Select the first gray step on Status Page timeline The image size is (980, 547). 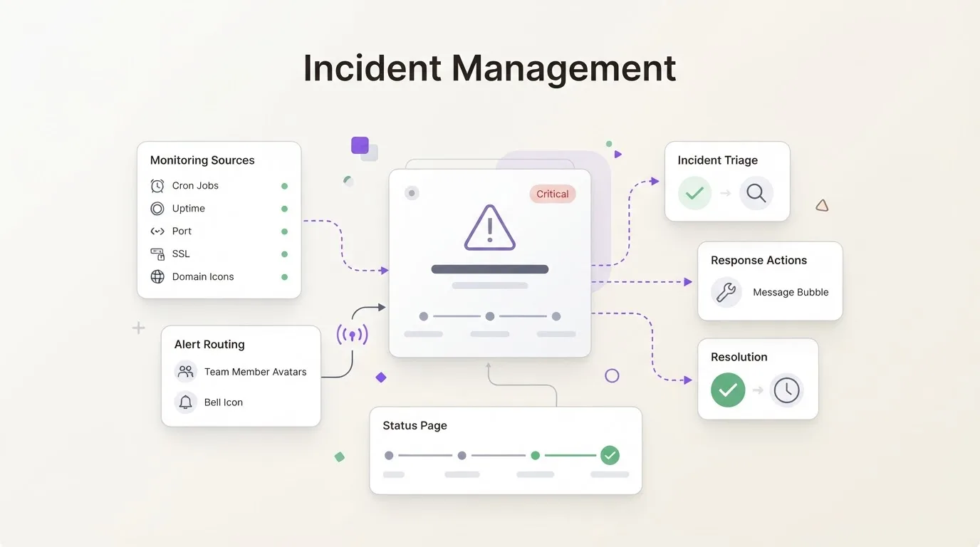point(389,455)
